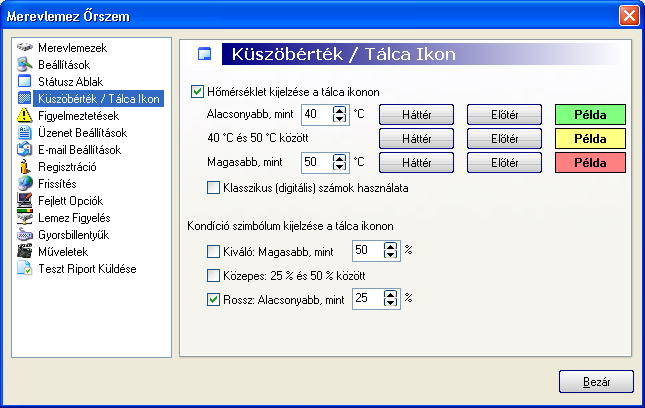
Task: Click the Bezár button
Action: point(596,382)
